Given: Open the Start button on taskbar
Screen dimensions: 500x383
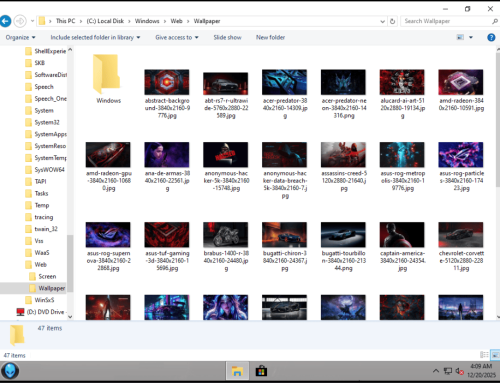Looking at the screenshot, I should click(10, 371).
